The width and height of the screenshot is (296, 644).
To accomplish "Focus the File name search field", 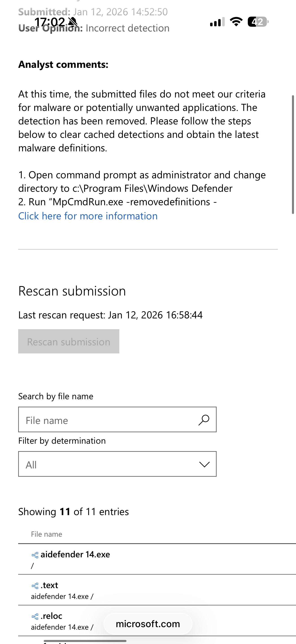I will [x=107, y=420].
